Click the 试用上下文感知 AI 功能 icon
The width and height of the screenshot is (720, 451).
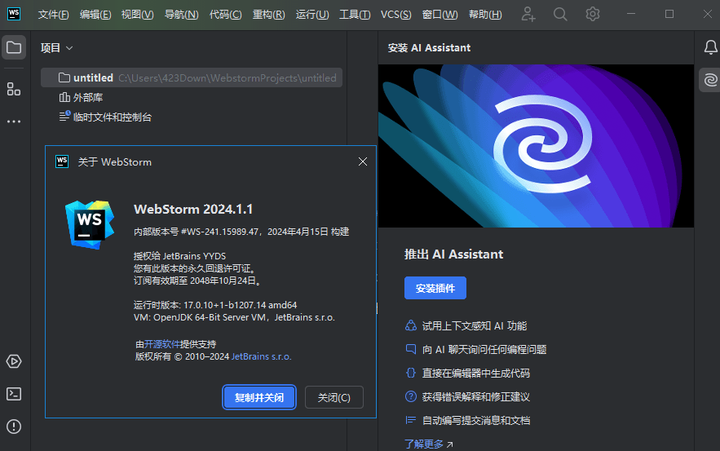411,326
